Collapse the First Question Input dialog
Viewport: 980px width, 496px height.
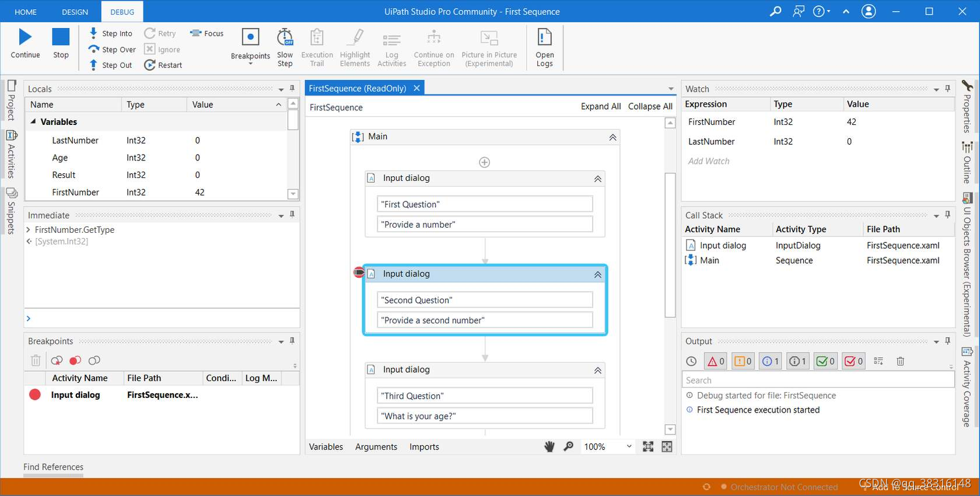point(597,179)
